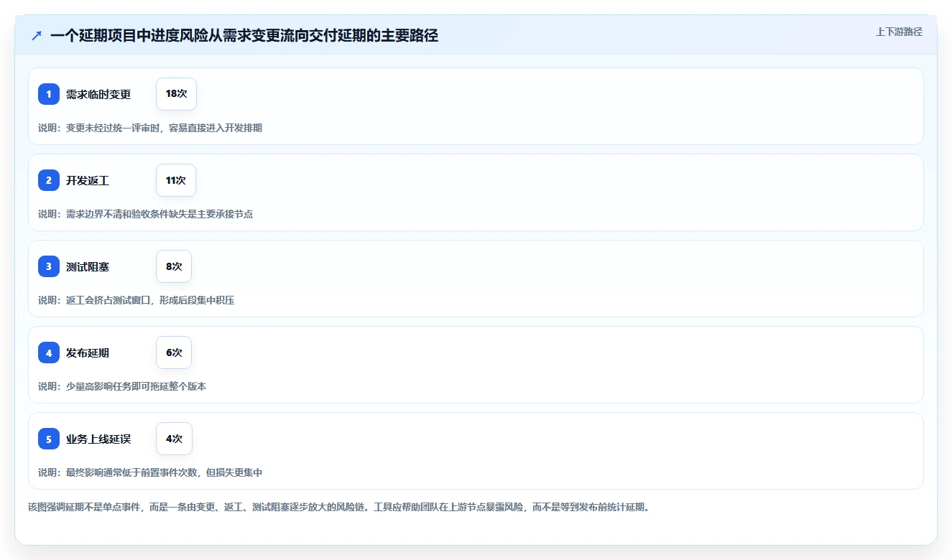Click the note about 需求边界不清和验收条件缺失
This screenshot has height=560, width=952.
pyautogui.click(x=145, y=214)
